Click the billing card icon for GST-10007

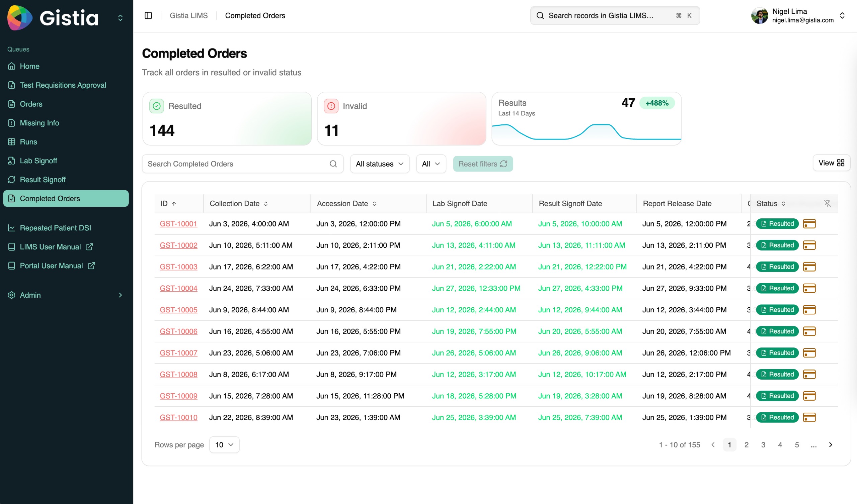point(809,353)
